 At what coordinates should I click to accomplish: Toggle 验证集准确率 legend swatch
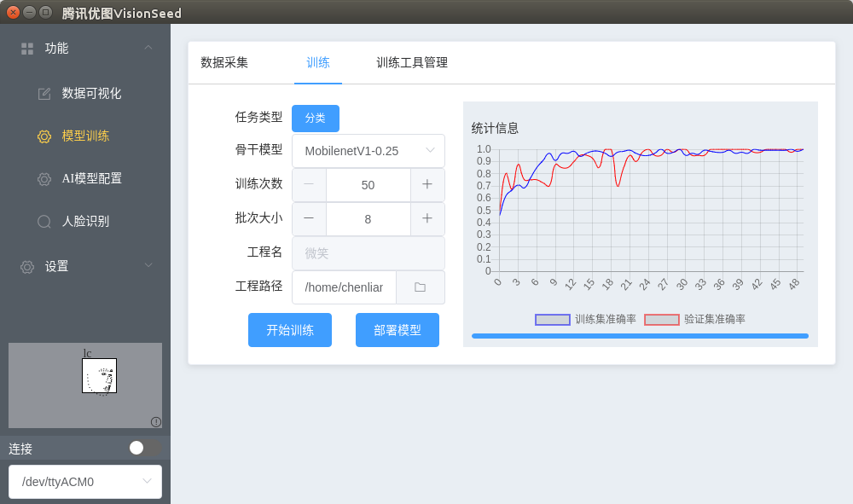pos(662,320)
